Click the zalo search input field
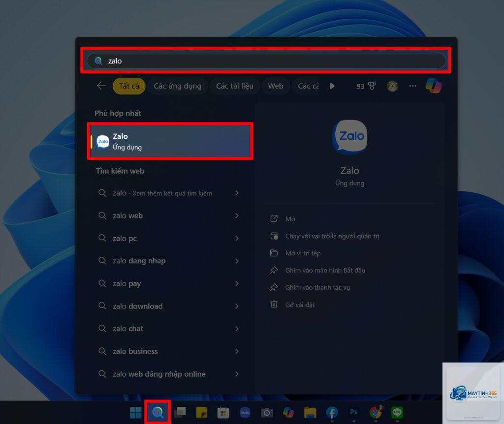 [266, 61]
